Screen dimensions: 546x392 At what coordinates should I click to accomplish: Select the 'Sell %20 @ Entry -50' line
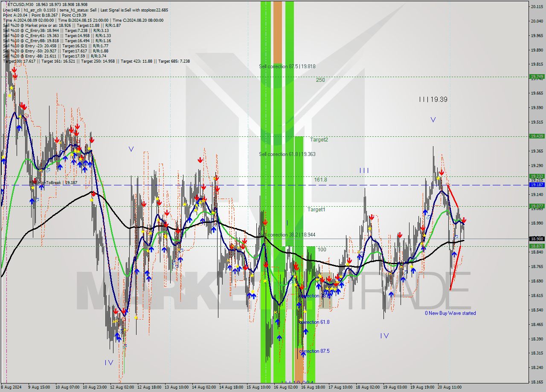click(x=55, y=51)
